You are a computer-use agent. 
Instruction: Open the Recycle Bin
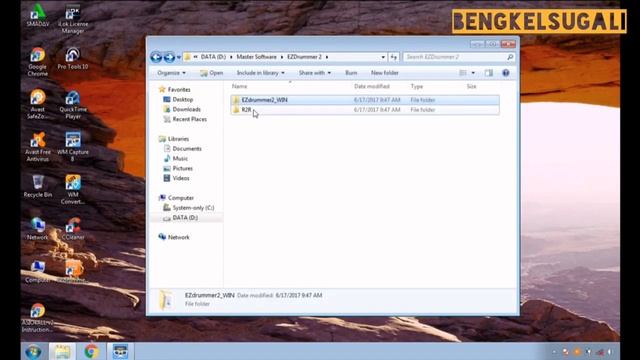click(38, 186)
